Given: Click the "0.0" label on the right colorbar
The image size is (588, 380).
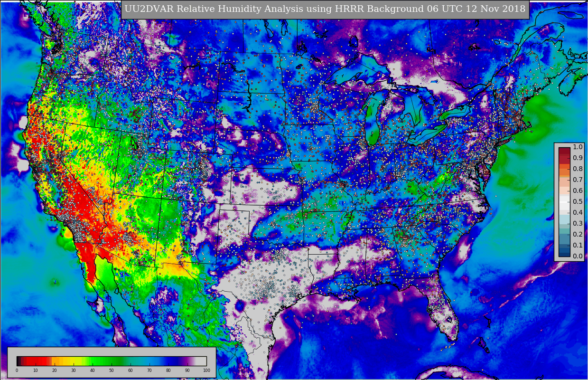Looking at the screenshot, I should tap(578, 256).
